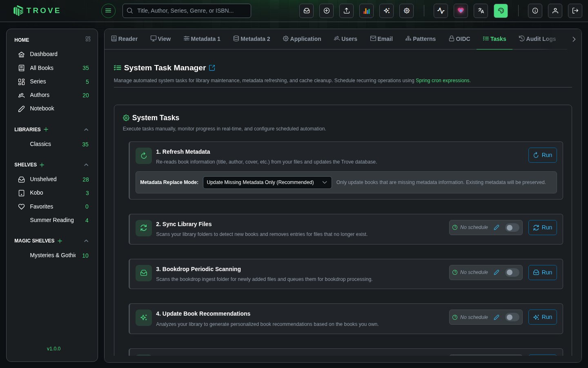Open Metadata Replace Mode dropdown

point(267,182)
